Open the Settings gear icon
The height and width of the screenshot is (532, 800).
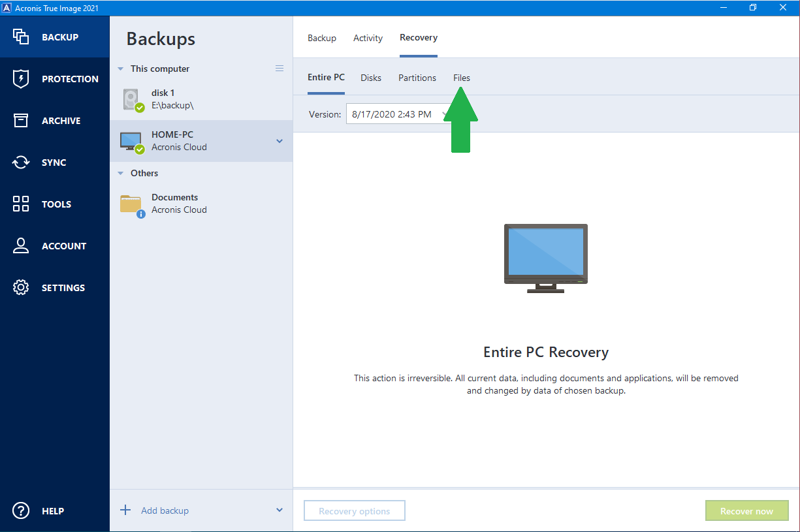click(21, 288)
